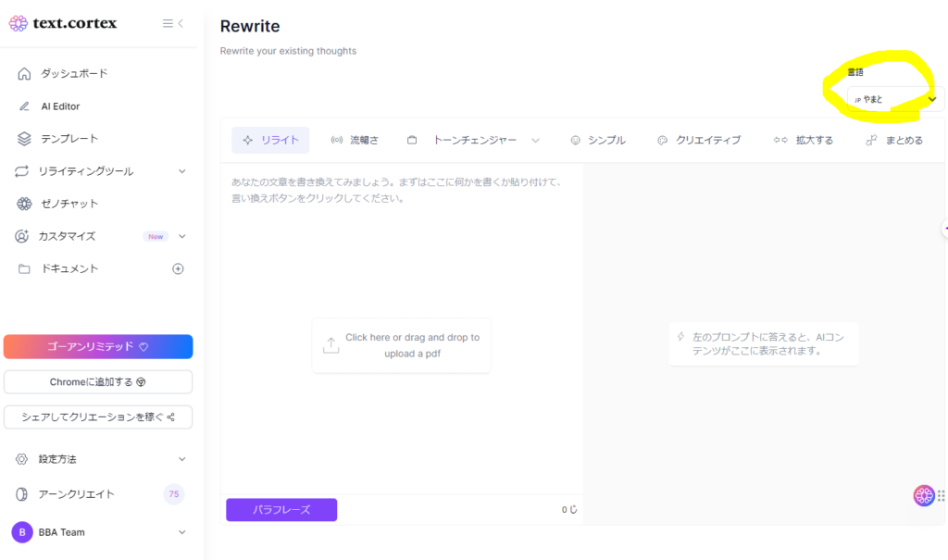Collapse the sidebar using the hamburger icon
The height and width of the screenshot is (560, 948).
click(172, 23)
